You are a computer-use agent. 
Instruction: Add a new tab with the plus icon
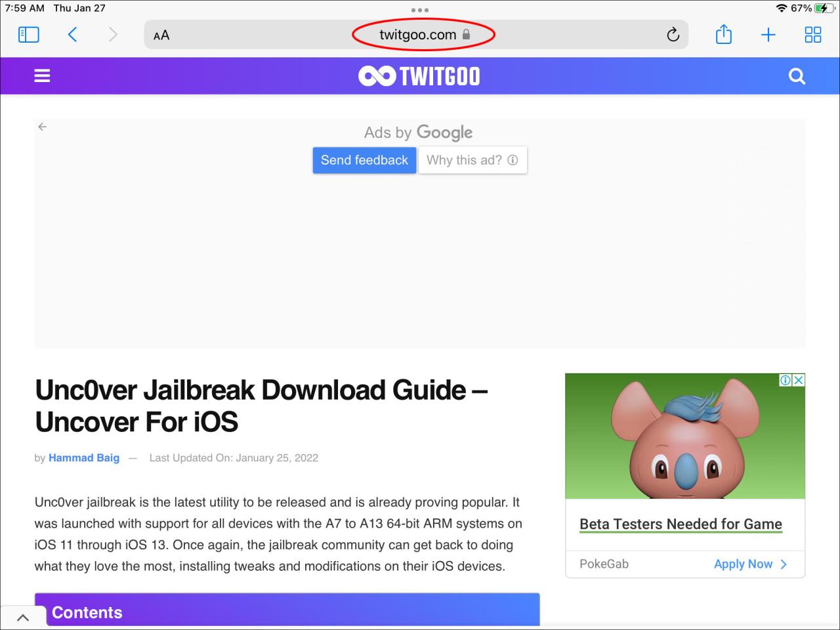(768, 35)
